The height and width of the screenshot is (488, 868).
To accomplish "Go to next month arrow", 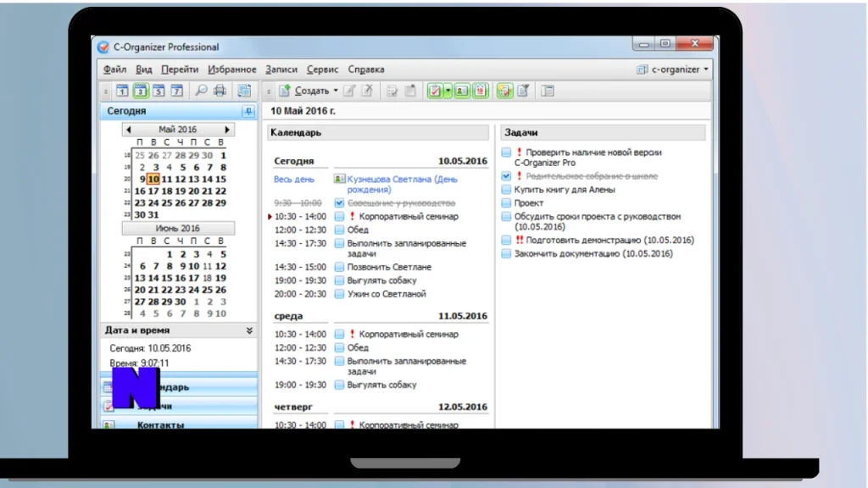I will click(x=227, y=130).
